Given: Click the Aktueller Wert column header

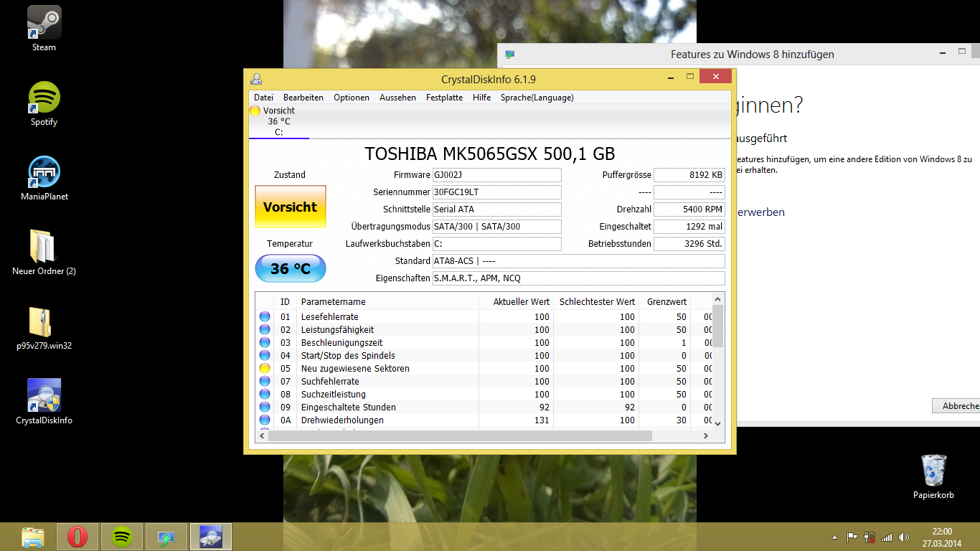Looking at the screenshot, I should [516, 302].
